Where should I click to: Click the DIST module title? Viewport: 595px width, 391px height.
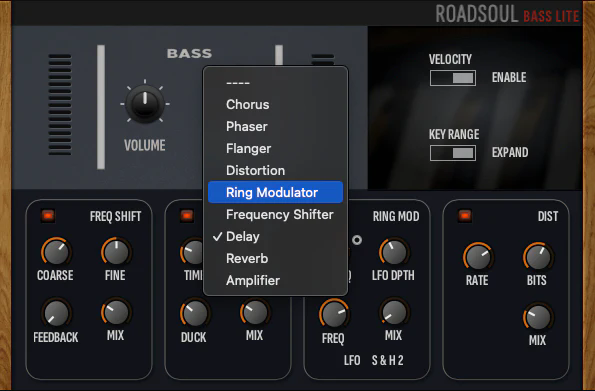pyautogui.click(x=548, y=216)
